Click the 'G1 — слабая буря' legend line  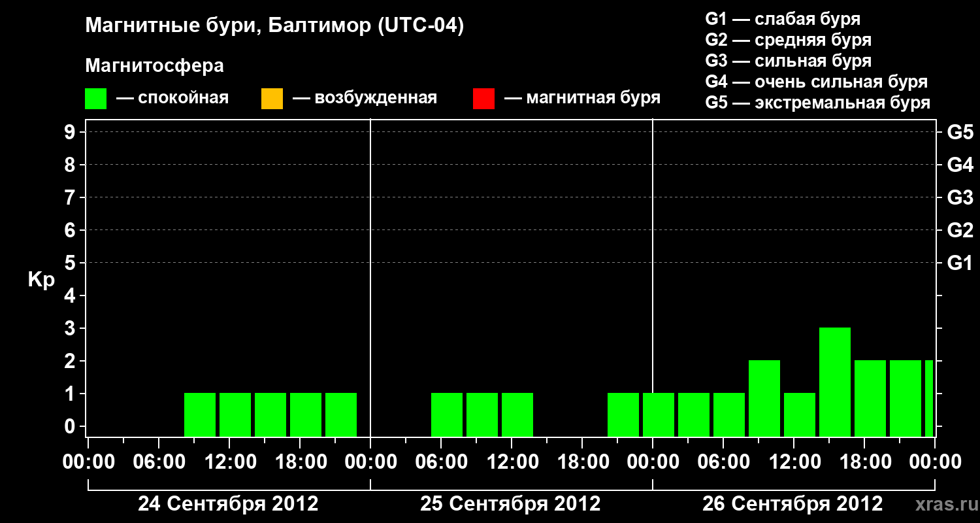(x=783, y=19)
